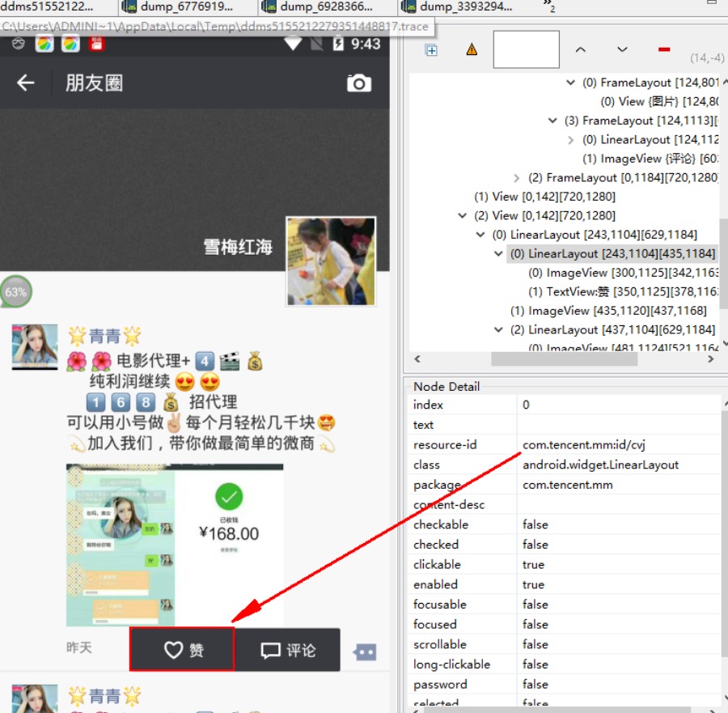Tap the red notification icon in status bar
This screenshot has width=728, height=713.
96,44
